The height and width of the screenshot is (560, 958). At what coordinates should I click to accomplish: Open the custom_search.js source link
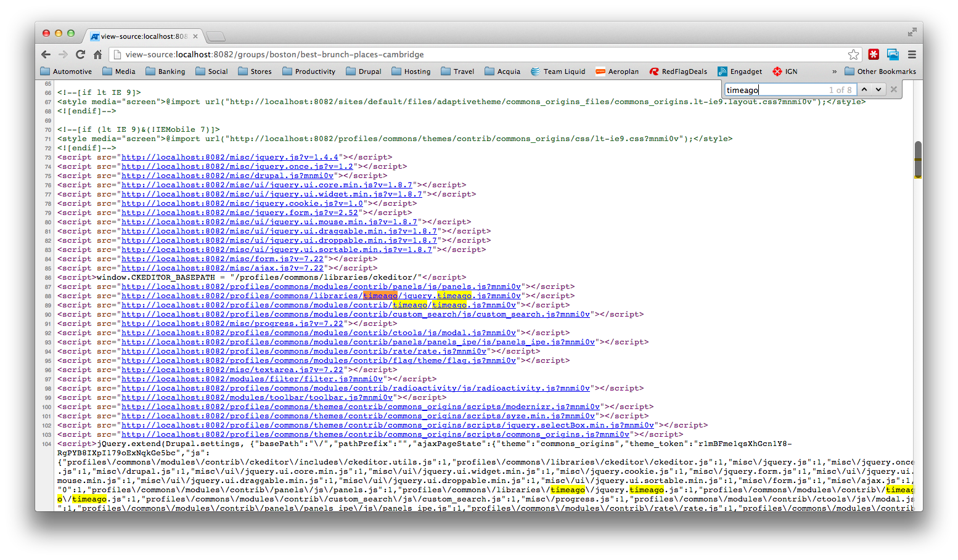[x=356, y=314]
